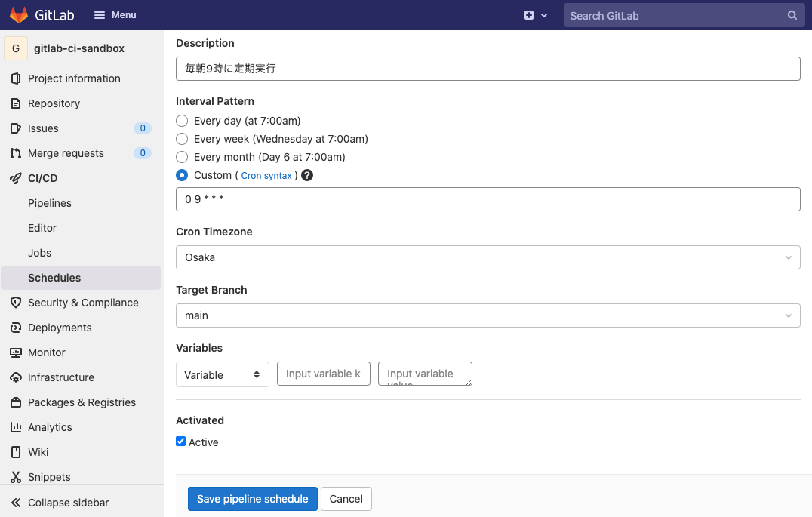Open the Monitor section
Image resolution: width=812 pixels, height=517 pixels.
click(15, 352)
